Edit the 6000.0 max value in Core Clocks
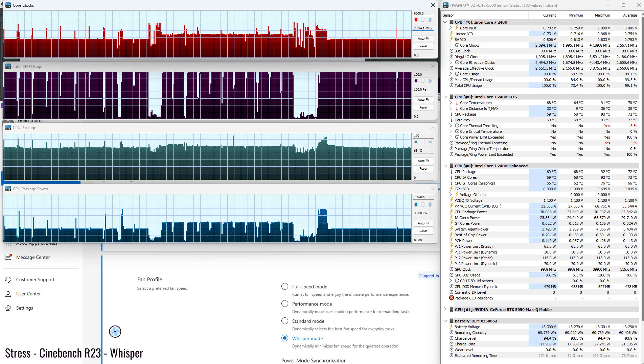 (x=423, y=14)
